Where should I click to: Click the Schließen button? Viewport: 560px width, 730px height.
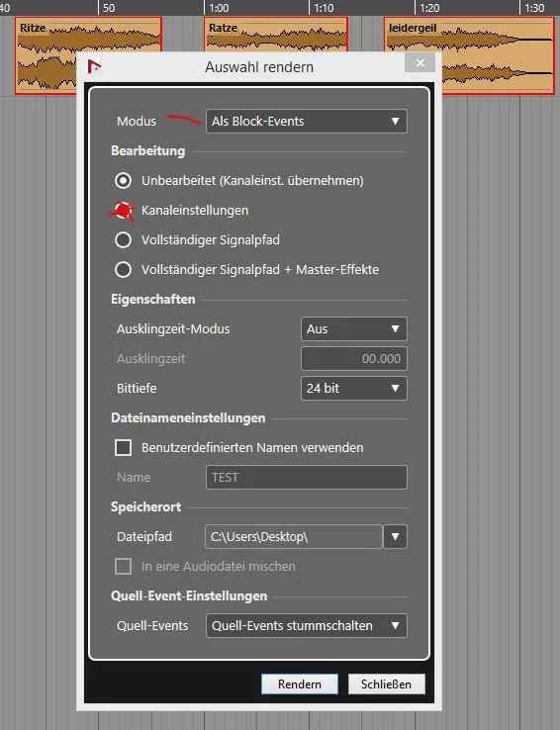tap(387, 684)
